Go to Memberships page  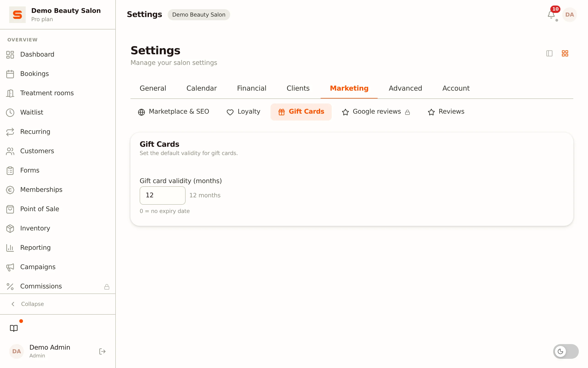click(x=58, y=190)
